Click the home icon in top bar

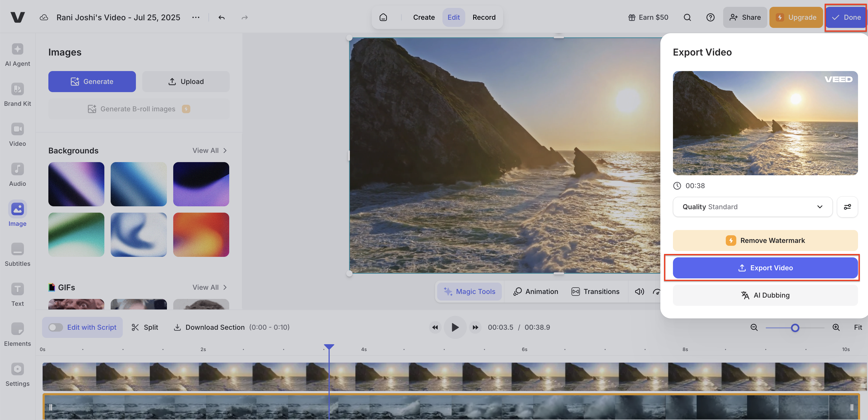[383, 18]
